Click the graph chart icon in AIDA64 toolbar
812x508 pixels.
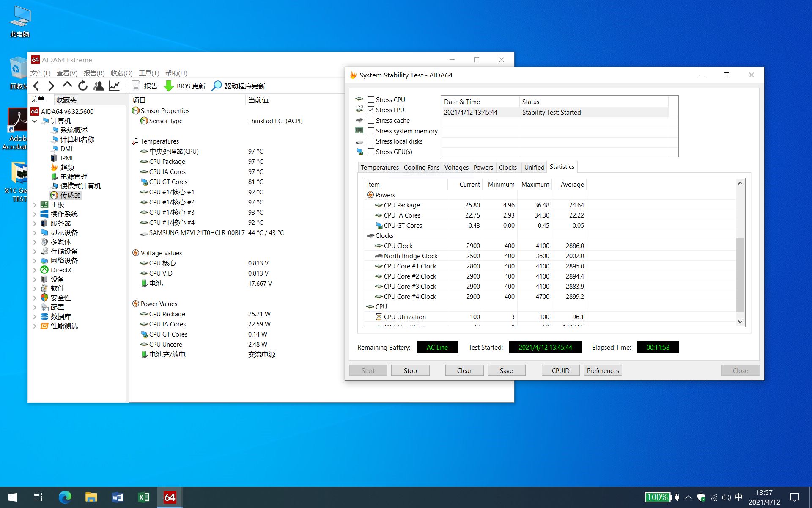114,86
